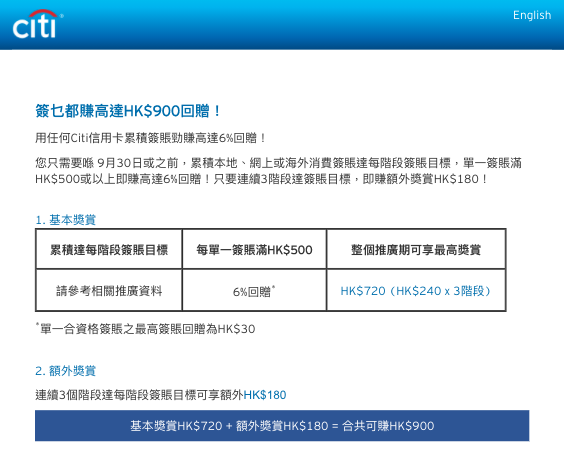This screenshot has height=470, width=564.
Task: Click the 簽七都賺高達HK$900回贈 headline
Action: (x=128, y=111)
